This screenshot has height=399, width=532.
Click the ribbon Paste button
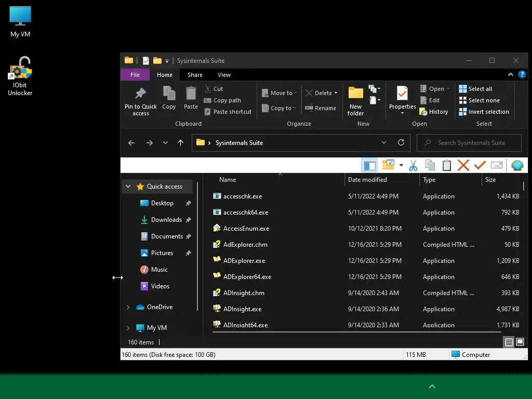point(191,98)
